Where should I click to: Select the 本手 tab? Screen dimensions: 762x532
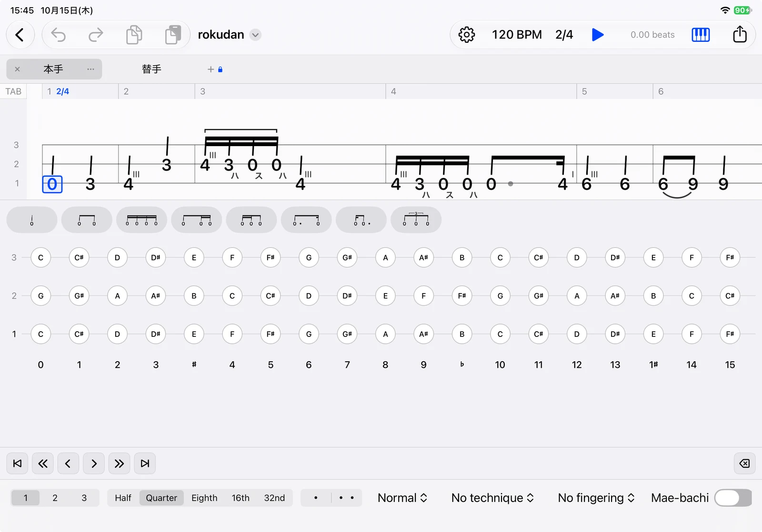coord(53,69)
